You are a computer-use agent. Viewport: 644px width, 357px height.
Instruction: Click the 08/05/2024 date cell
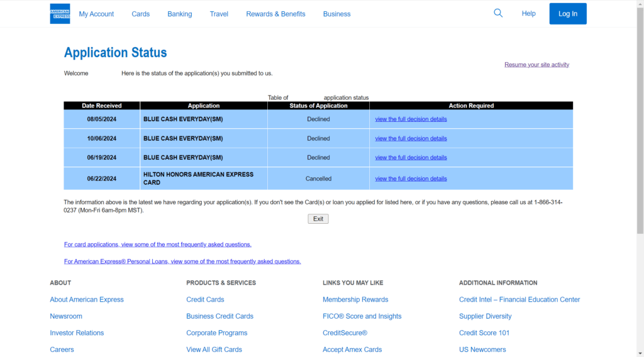point(102,119)
